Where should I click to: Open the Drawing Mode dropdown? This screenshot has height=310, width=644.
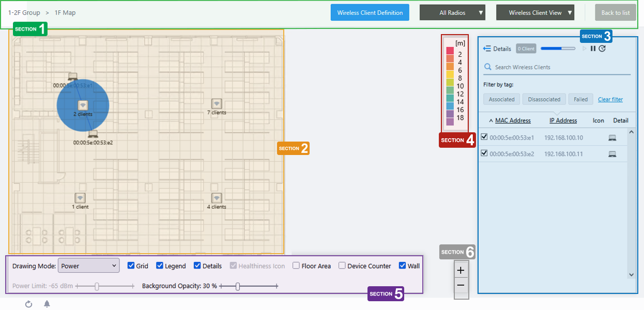click(x=88, y=266)
